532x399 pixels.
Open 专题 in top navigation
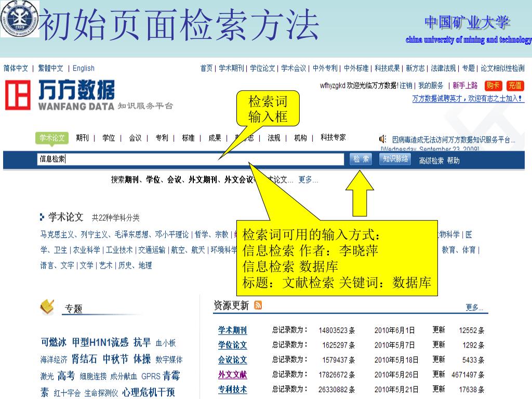(x=468, y=68)
